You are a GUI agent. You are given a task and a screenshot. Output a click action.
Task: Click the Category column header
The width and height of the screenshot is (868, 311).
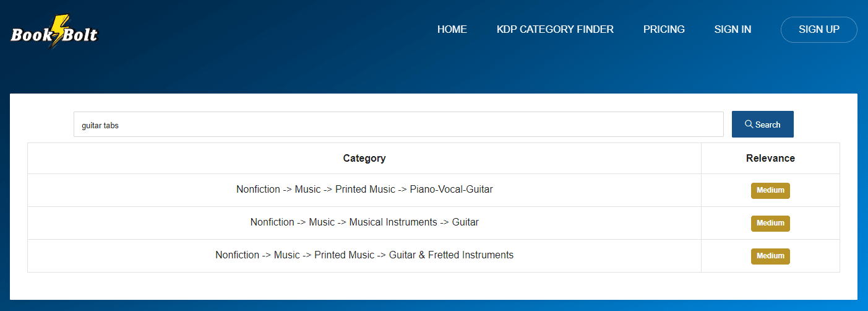pos(364,159)
